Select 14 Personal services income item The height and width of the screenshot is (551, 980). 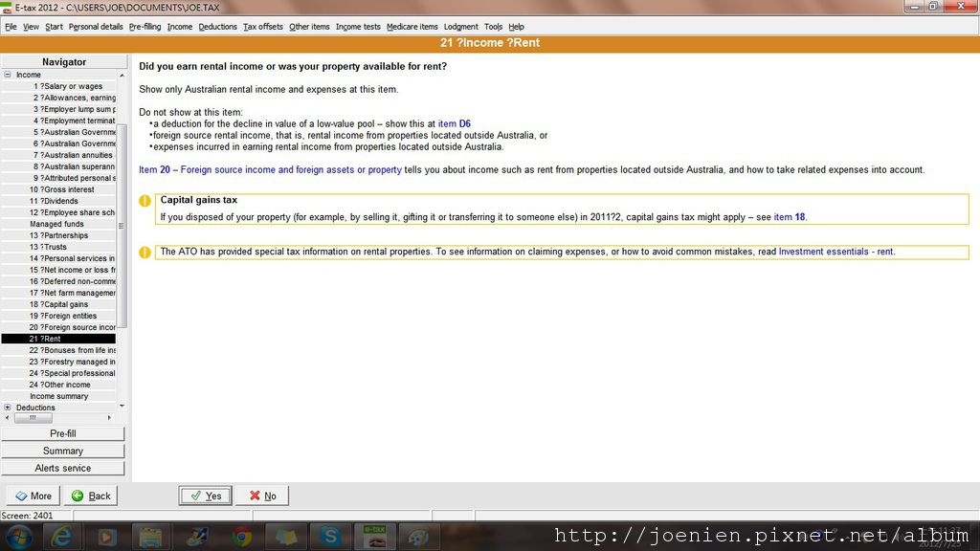pos(73,258)
